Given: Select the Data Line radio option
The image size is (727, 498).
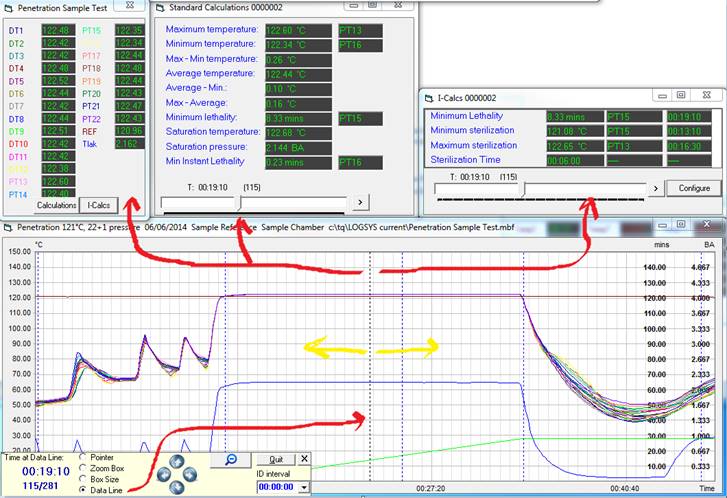Looking at the screenshot, I should pyautogui.click(x=82, y=491).
